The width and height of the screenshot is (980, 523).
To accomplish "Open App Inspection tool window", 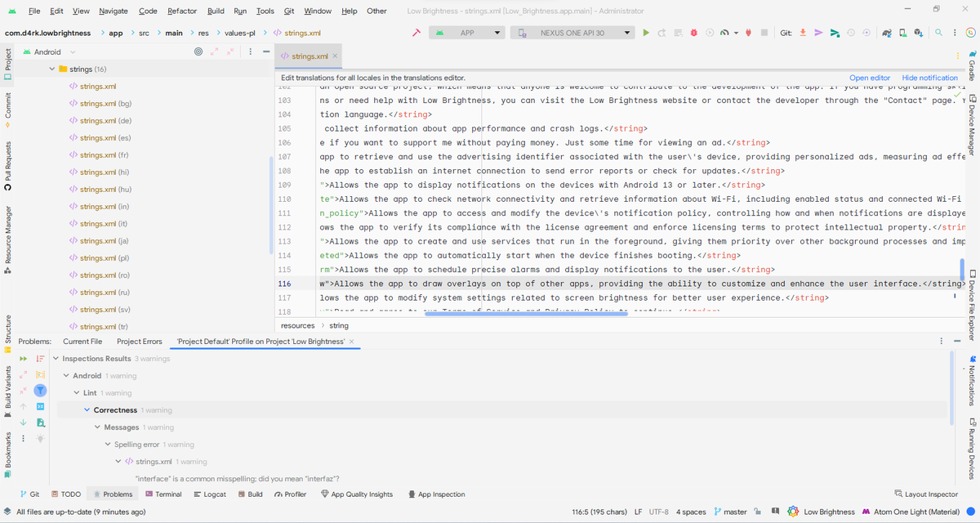I will pyautogui.click(x=436, y=494).
